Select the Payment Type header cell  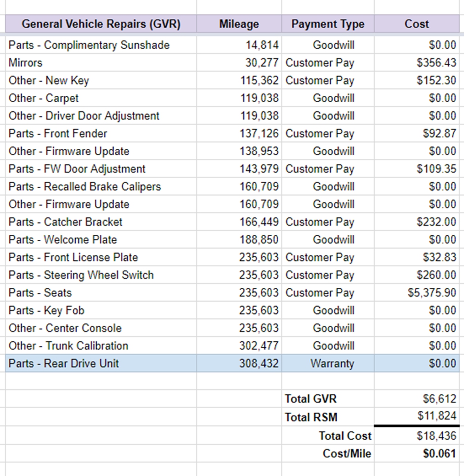point(328,24)
